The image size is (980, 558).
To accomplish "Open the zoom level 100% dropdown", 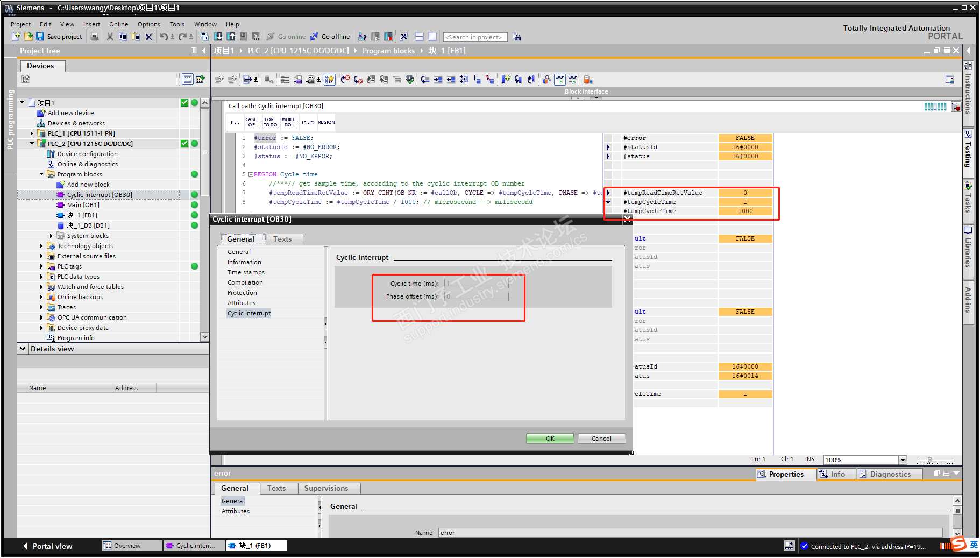I will pyautogui.click(x=903, y=460).
